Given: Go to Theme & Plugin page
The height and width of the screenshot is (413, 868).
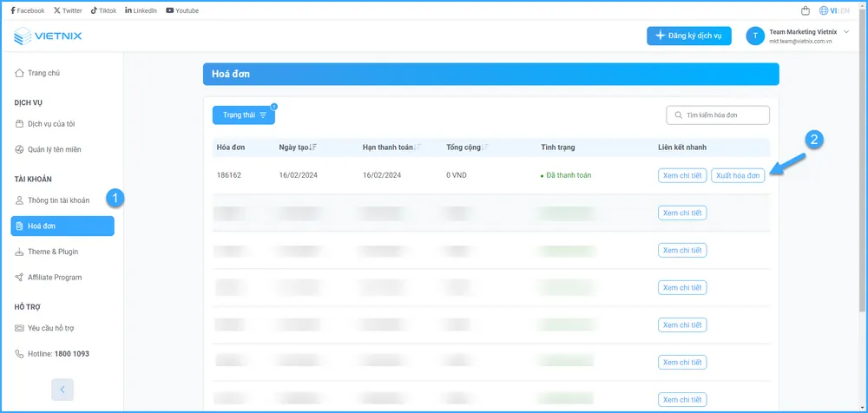Looking at the screenshot, I should tap(52, 252).
